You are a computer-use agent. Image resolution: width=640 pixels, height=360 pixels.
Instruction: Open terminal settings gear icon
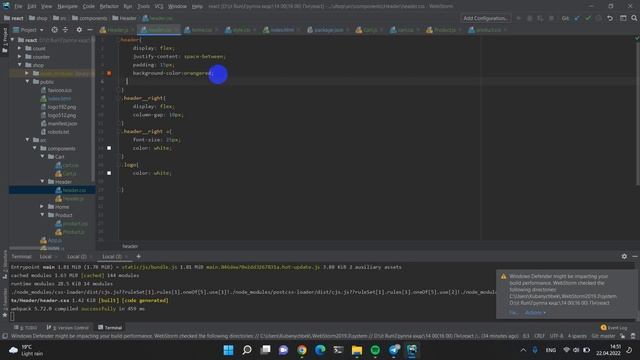tap(624, 256)
